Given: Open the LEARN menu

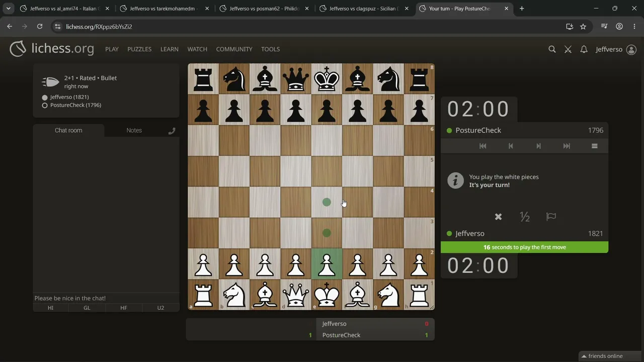Looking at the screenshot, I should point(170,49).
